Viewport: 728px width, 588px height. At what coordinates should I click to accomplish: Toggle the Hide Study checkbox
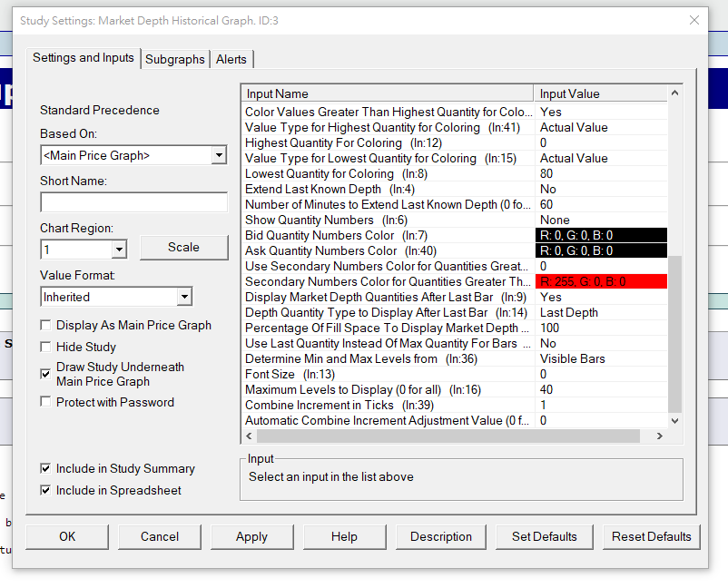point(45,348)
